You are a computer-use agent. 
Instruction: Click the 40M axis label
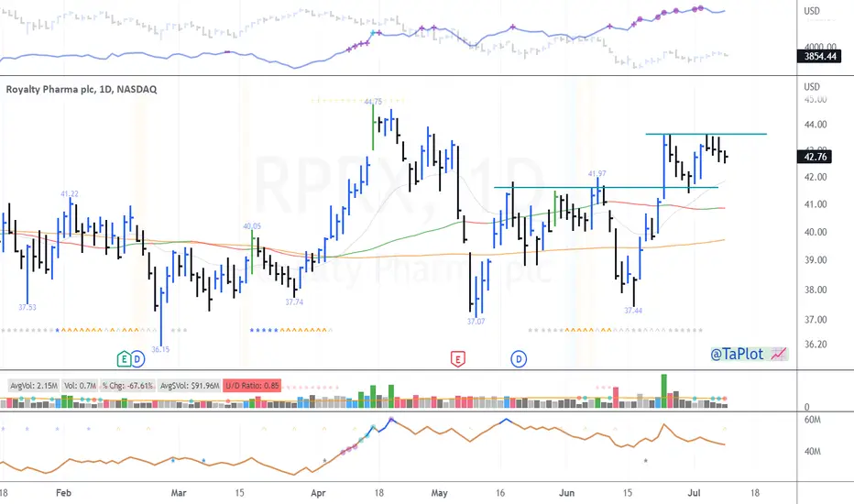coord(812,452)
